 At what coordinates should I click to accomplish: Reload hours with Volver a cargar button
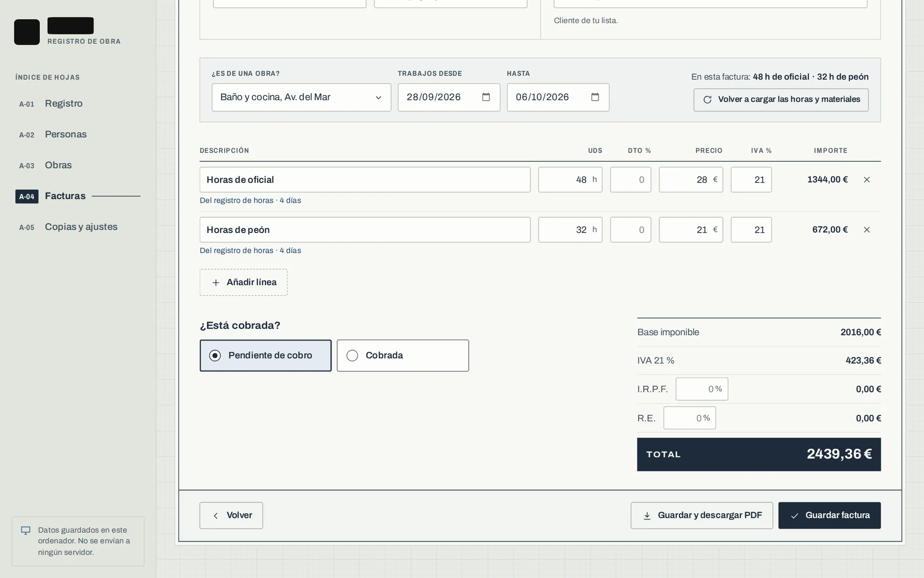(781, 100)
